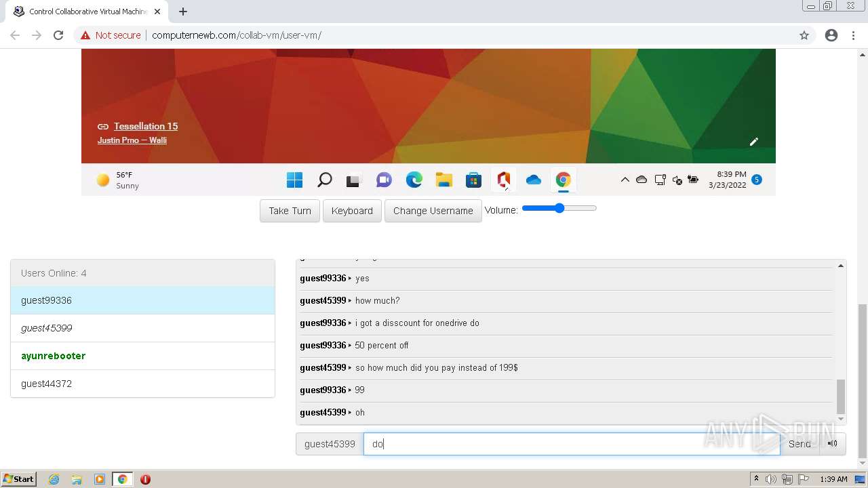Viewport: 868px width, 488px height.
Task: Toggle the chat sound speaker icon
Action: pos(832,444)
